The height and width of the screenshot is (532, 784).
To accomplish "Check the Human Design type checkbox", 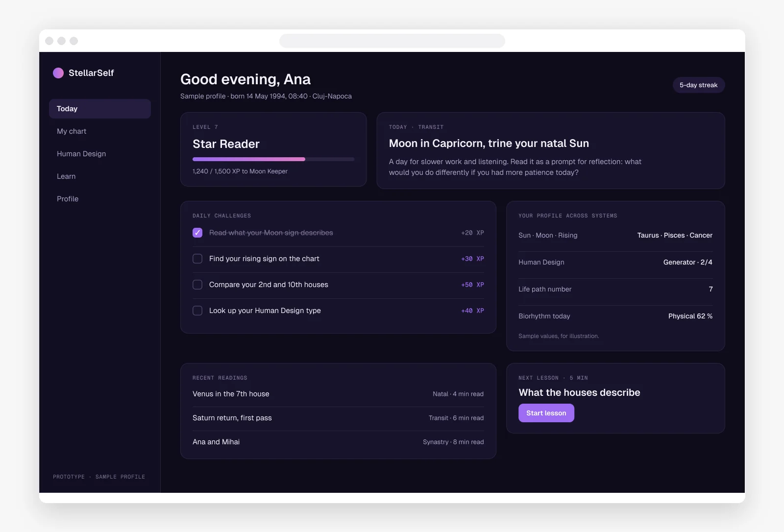I will [x=197, y=311].
